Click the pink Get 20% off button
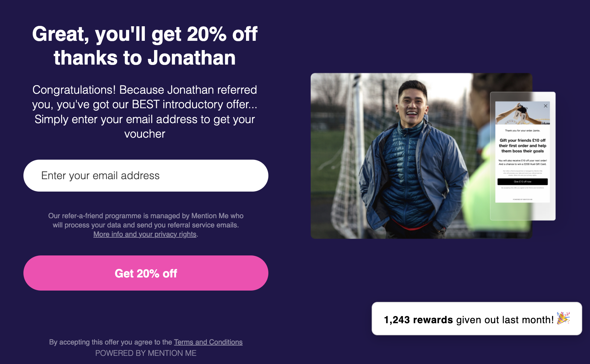The image size is (590, 364). [x=146, y=273]
